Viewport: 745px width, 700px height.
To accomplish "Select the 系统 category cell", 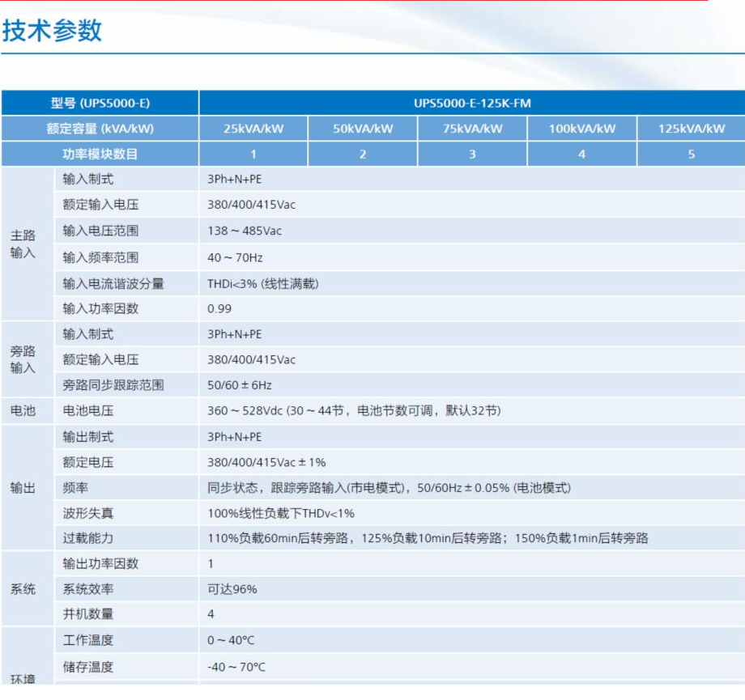I will [x=27, y=589].
